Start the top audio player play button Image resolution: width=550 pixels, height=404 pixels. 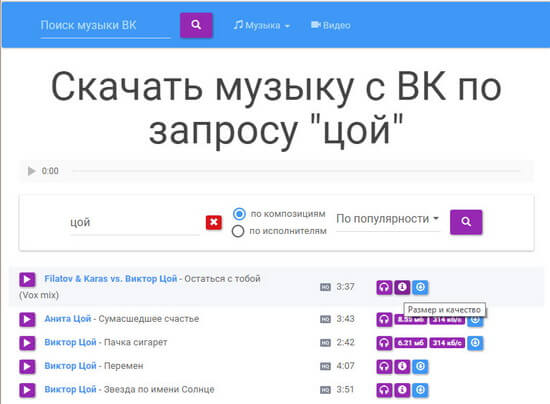[x=32, y=171]
